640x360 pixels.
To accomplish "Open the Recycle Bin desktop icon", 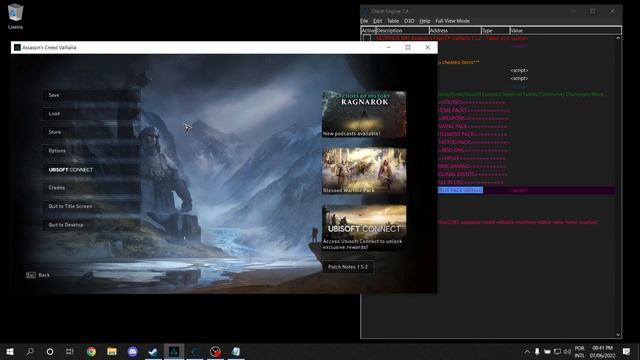I will (x=15, y=16).
